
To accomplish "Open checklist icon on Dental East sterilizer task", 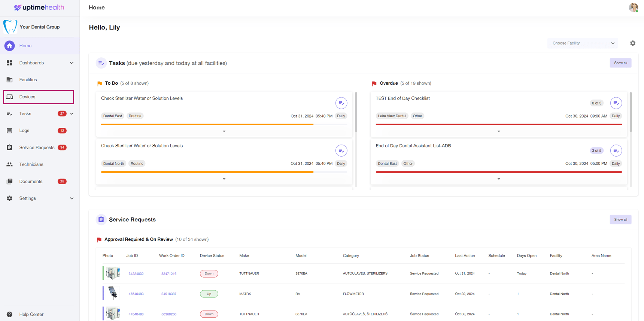I will pyautogui.click(x=341, y=103).
